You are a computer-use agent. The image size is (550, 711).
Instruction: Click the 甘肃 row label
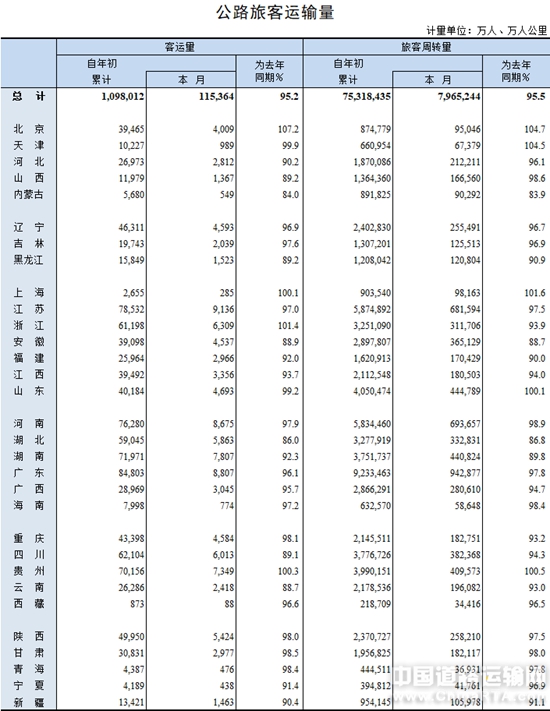pos(29,653)
